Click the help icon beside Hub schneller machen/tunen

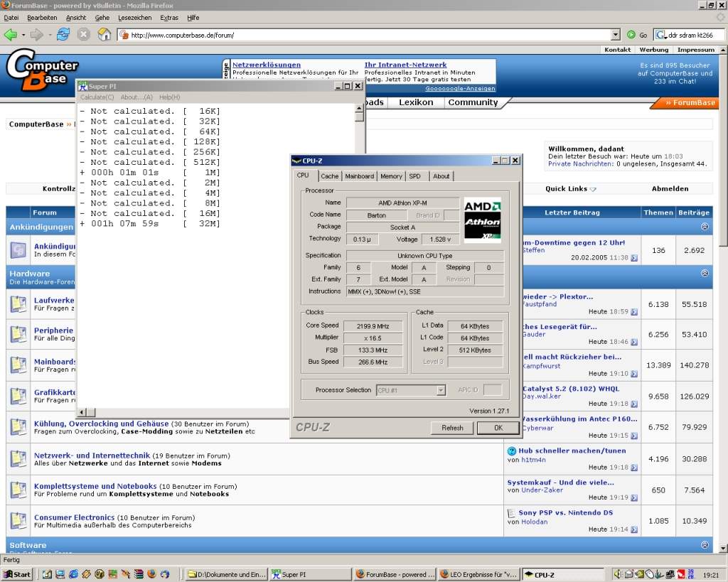(x=512, y=451)
